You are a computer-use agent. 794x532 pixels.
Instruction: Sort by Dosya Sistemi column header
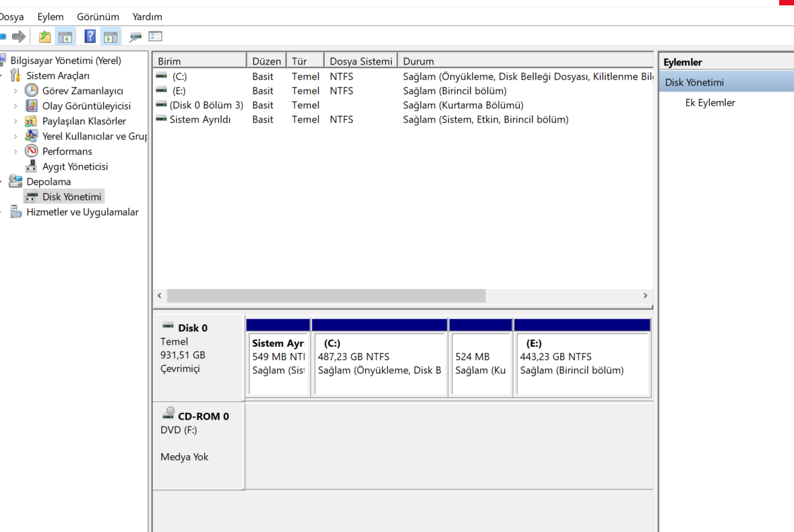point(360,61)
